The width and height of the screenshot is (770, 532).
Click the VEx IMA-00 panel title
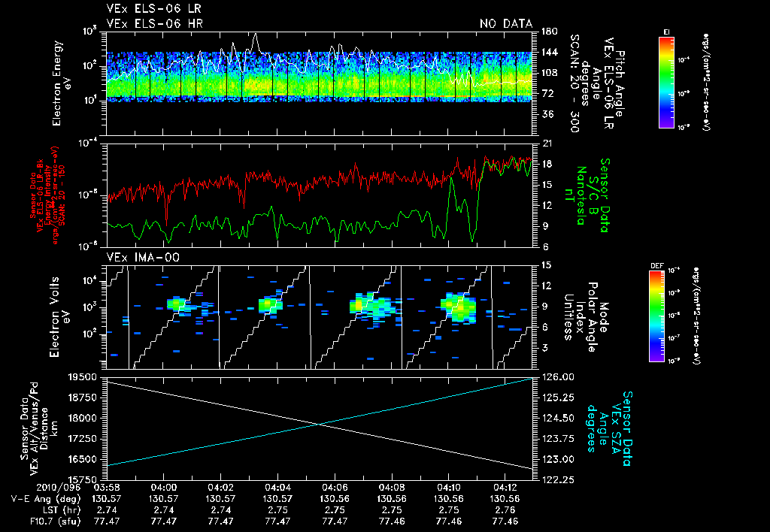[x=144, y=257]
